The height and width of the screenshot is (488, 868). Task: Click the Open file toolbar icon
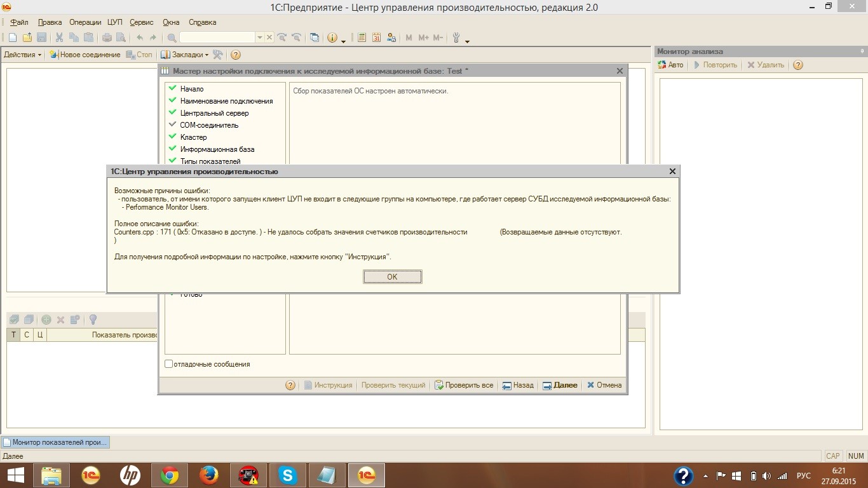(x=27, y=37)
